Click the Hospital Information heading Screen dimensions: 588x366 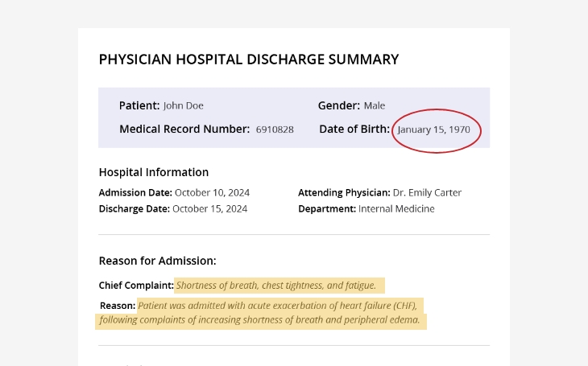click(x=153, y=172)
